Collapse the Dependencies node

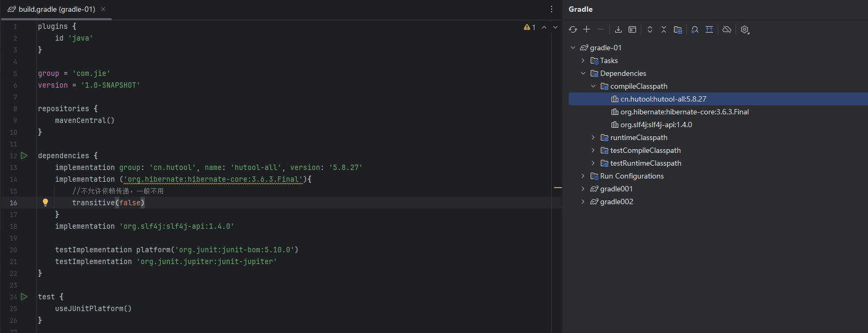coord(583,73)
